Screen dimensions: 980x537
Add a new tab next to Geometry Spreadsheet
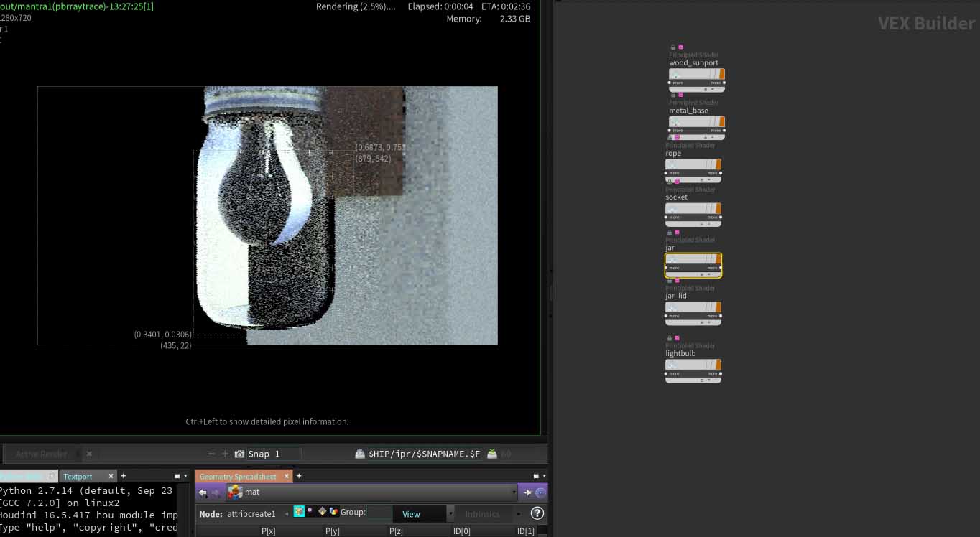pos(299,476)
